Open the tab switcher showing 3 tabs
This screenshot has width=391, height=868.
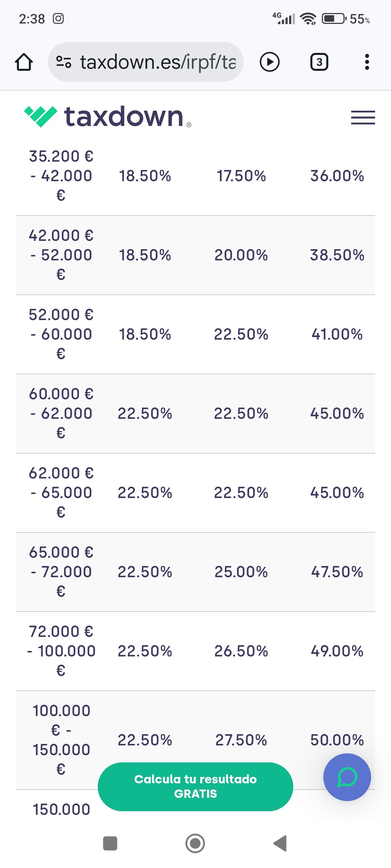tap(319, 62)
